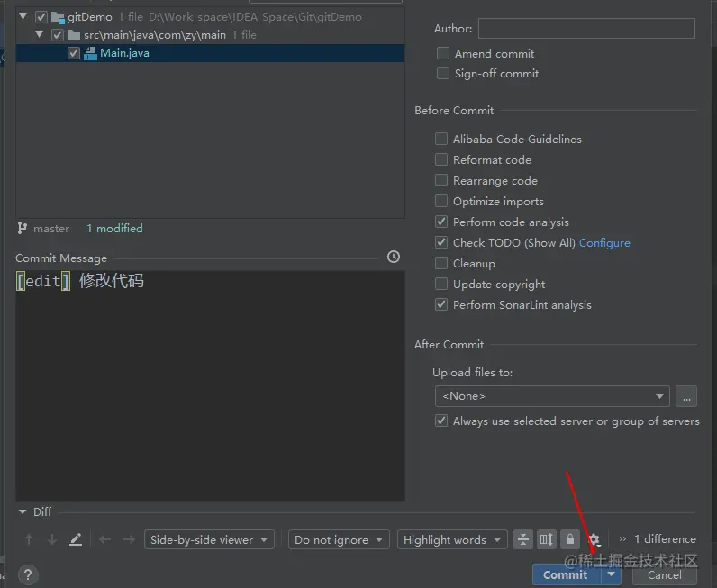Click the master branch icon
717x588 pixels.
[22, 228]
